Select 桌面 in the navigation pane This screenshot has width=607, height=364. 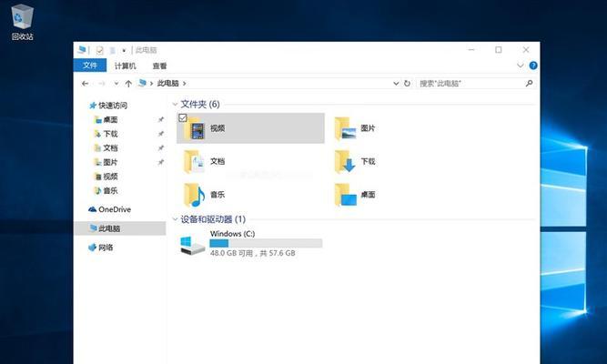tap(110, 119)
